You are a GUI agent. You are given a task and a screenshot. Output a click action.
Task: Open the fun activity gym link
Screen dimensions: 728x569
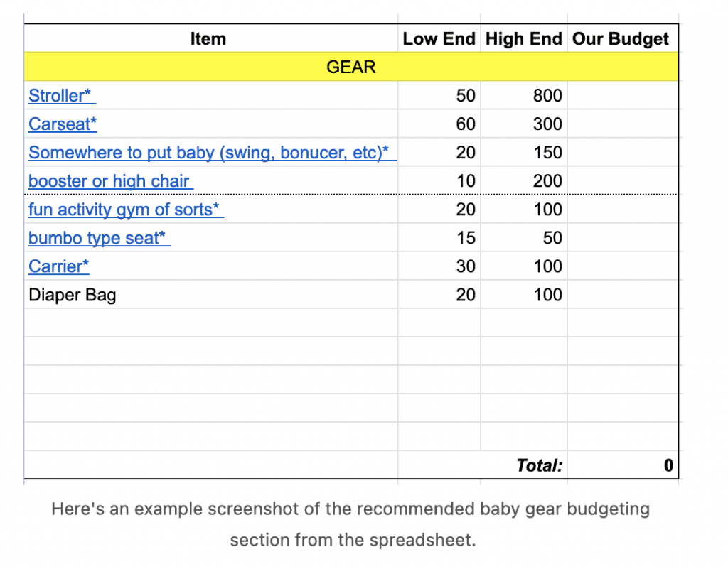coord(127,210)
